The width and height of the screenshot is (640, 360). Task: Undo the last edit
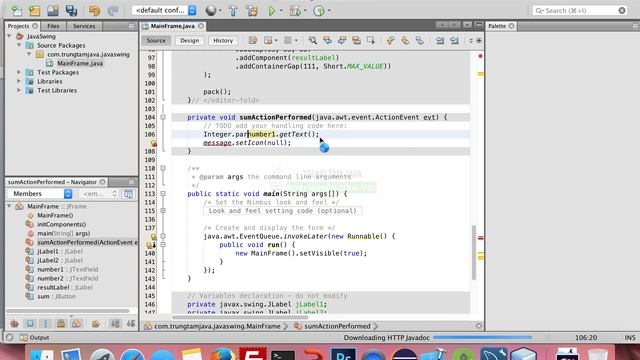pyautogui.click(x=94, y=11)
